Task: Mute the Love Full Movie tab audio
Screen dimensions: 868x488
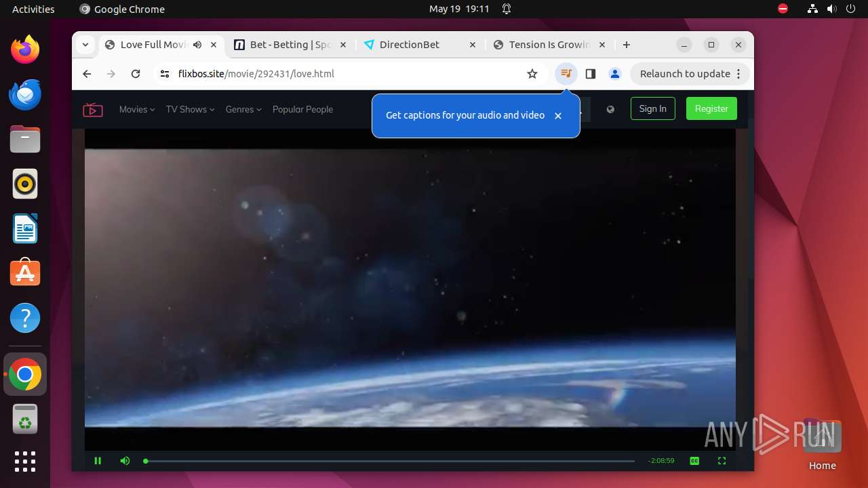Action: click(197, 45)
